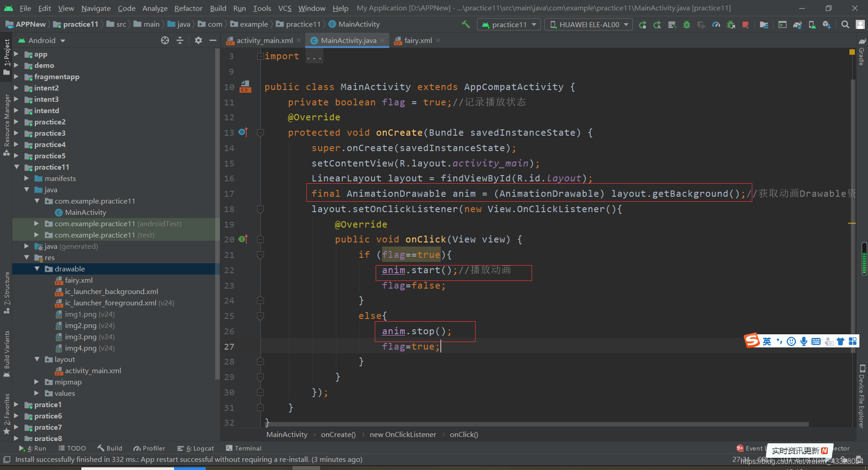Open the Refactor menu
The width and height of the screenshot is (868, 470).
(188, 8)
